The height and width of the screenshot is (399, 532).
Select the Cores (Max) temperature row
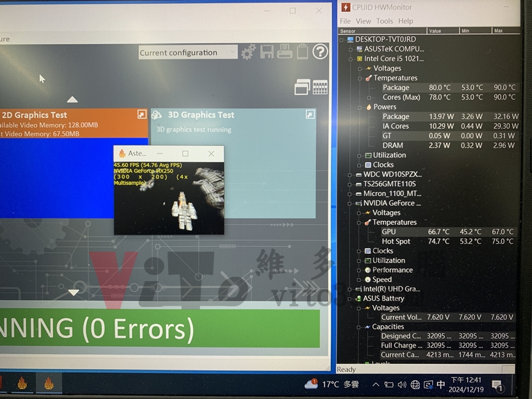pos(450,98)
